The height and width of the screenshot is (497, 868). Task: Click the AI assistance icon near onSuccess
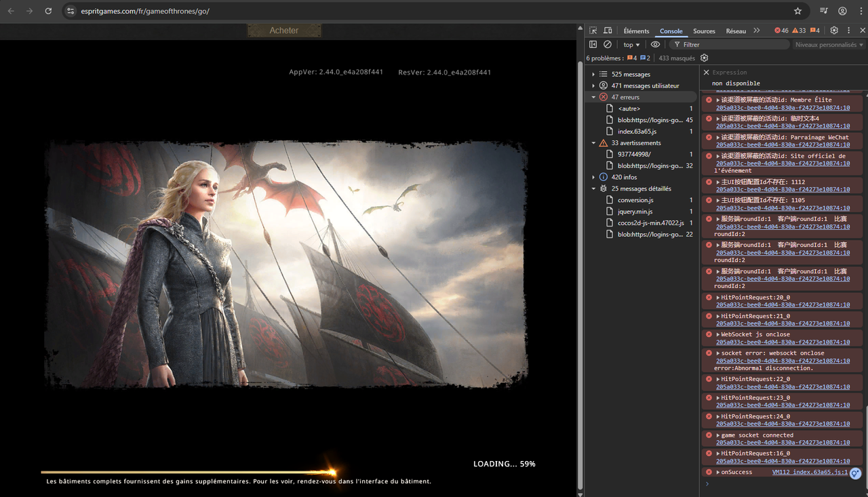point(856,473)
